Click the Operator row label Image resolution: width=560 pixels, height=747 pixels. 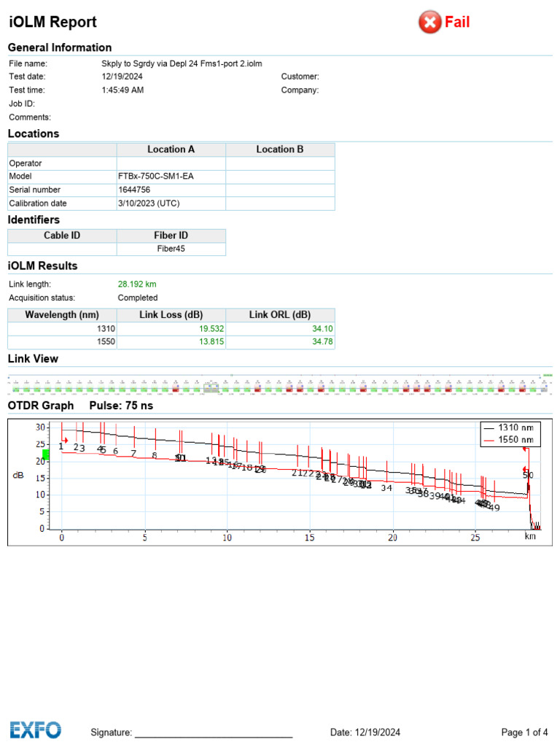(26, 163)
